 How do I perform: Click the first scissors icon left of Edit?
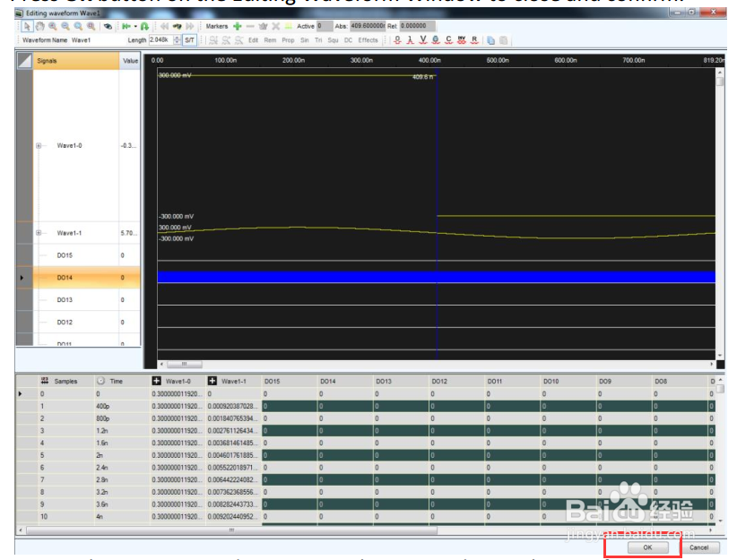(x=213, y=40)
